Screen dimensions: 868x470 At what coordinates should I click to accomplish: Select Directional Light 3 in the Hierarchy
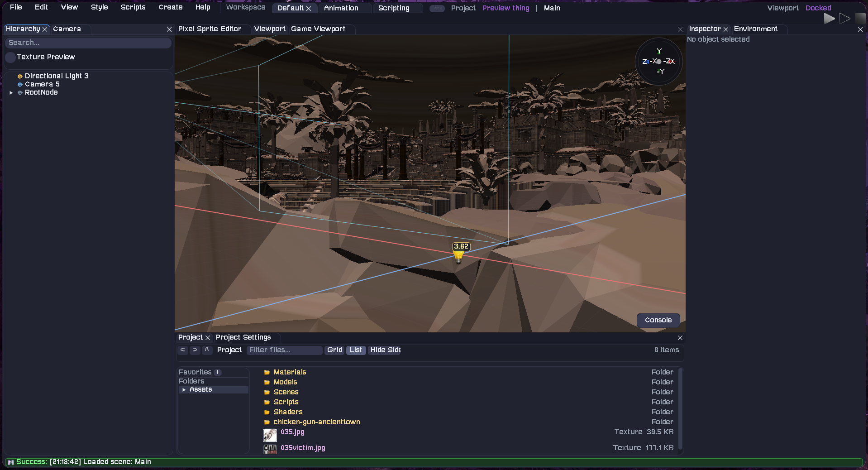57,76
